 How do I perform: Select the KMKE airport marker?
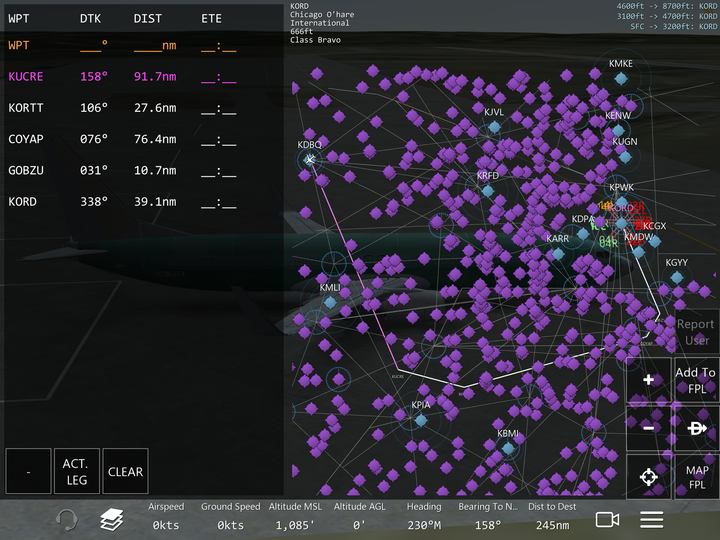[x=621, y=79]
